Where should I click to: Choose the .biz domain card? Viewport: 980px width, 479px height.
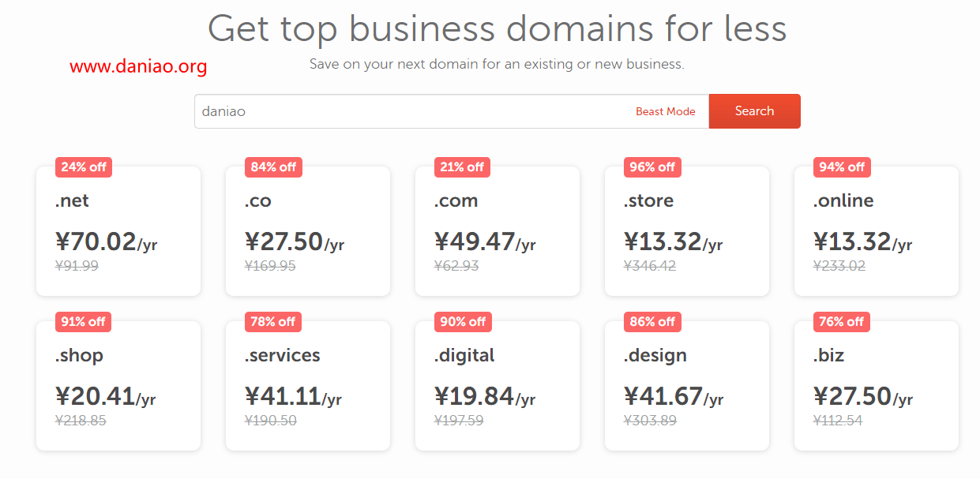(877, 385)
